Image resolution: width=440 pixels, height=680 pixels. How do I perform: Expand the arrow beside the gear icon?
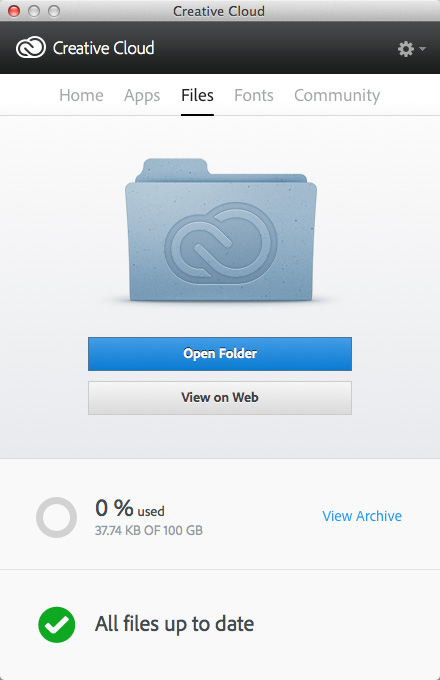point(422,49)
